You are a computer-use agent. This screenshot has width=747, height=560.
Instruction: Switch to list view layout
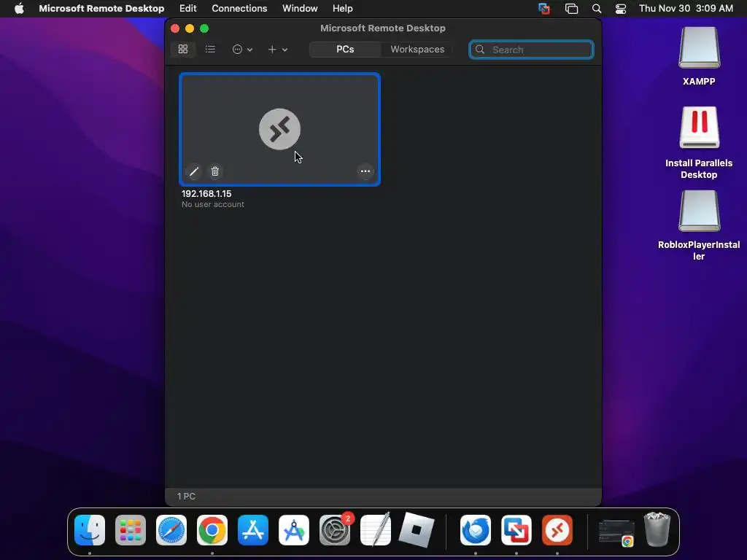point(210,49)
